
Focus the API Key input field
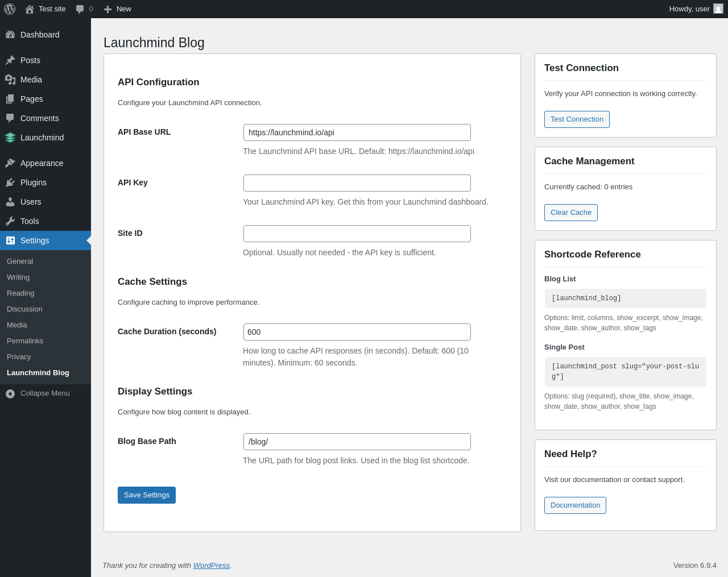tap(357, 183)
